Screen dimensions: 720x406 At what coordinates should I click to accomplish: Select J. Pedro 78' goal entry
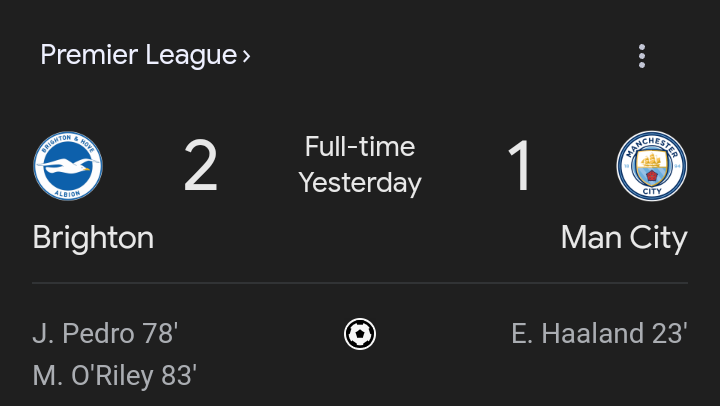[106, 333]
